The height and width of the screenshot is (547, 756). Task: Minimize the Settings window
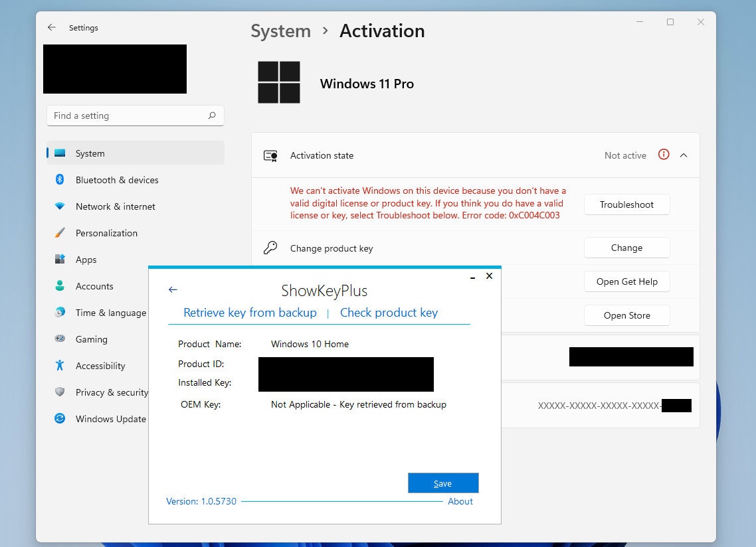[x=640, y=22]
